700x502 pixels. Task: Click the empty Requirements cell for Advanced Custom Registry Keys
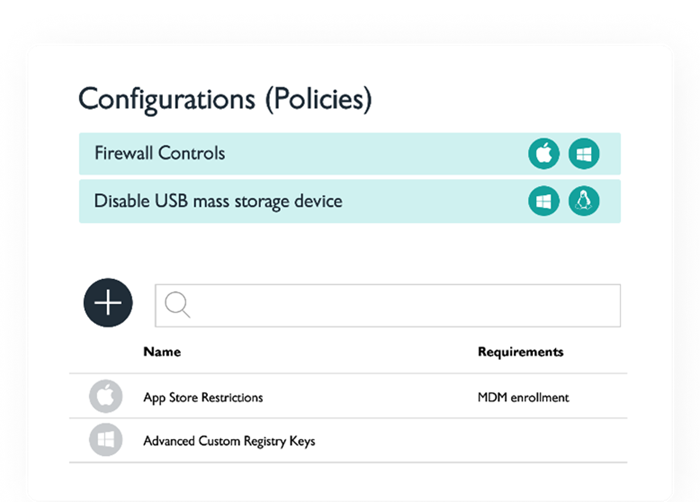(x=523, y=440)
